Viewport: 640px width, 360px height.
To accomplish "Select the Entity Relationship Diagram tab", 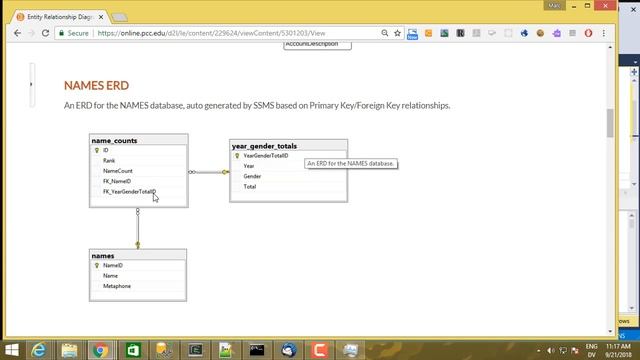I will (59, 17).
